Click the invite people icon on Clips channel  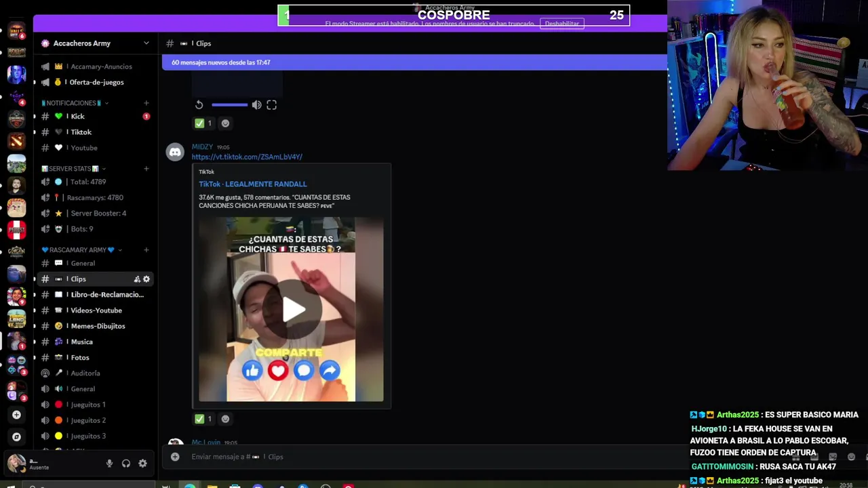click(x=137, y=279)
